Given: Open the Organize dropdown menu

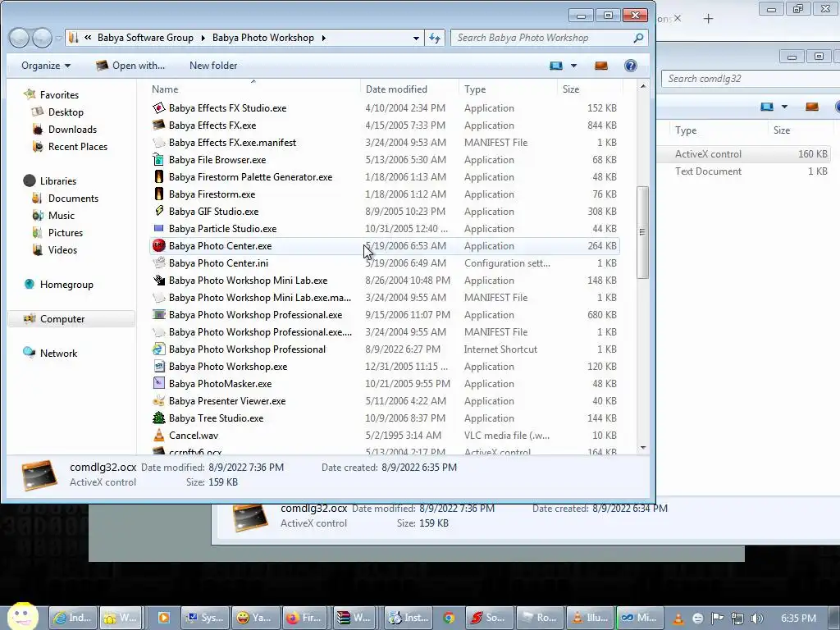Looking at the screenshot, I should click(x=46, y=66).
